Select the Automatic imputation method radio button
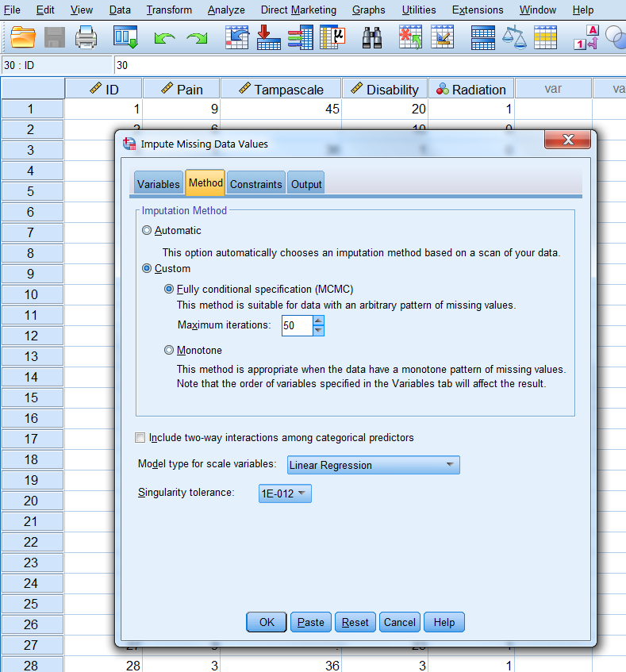Viewport: 626px width, 672px height. tap(147, 231)
